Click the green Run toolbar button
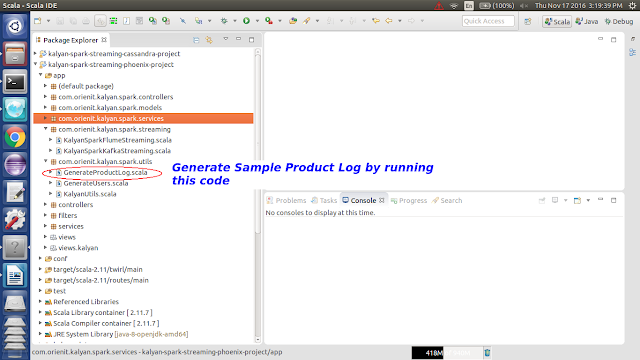640x360 pixels. tap(246, 21)
